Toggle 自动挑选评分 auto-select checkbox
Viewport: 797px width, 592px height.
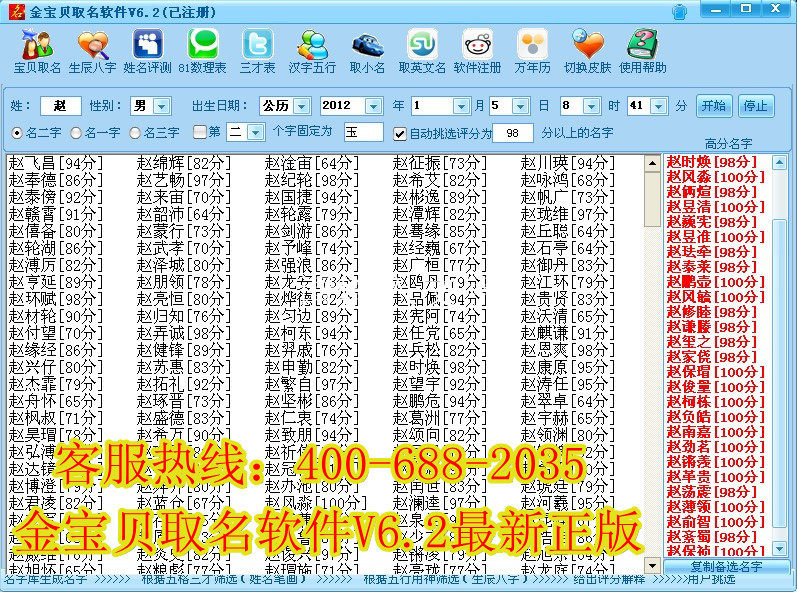(x=400, y=134)
